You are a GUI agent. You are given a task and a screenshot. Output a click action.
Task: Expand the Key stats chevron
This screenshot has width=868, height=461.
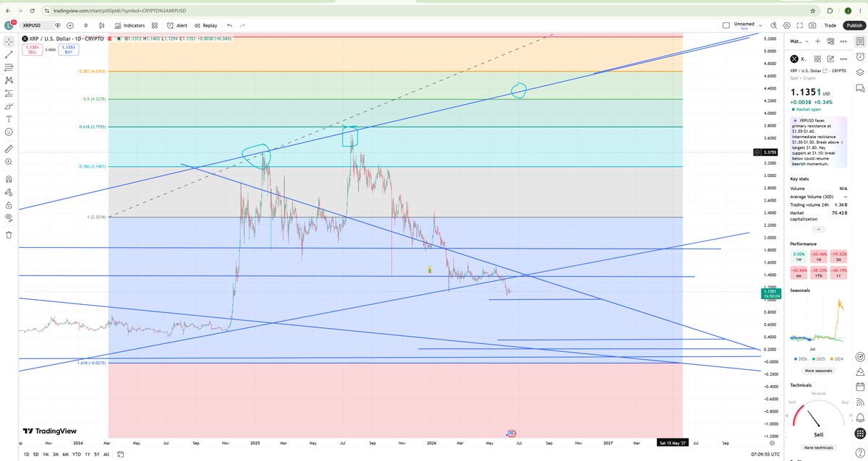[x=818, y=229]
